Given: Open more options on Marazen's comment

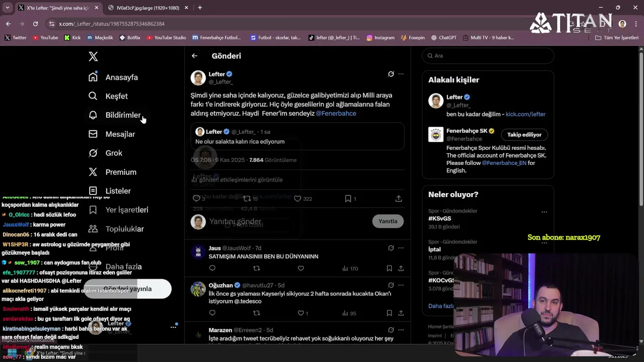Looking at the screenshot, I should click(x=401, y=330).
